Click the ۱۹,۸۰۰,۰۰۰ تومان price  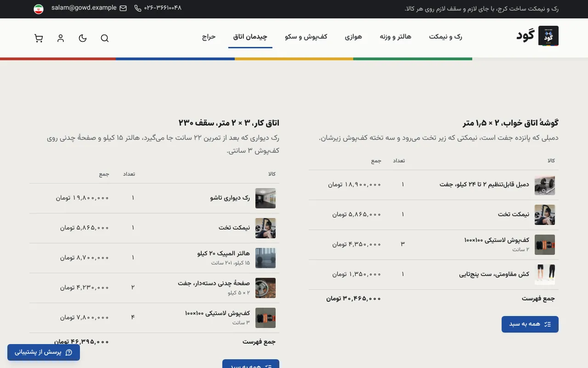pos(83,198)
